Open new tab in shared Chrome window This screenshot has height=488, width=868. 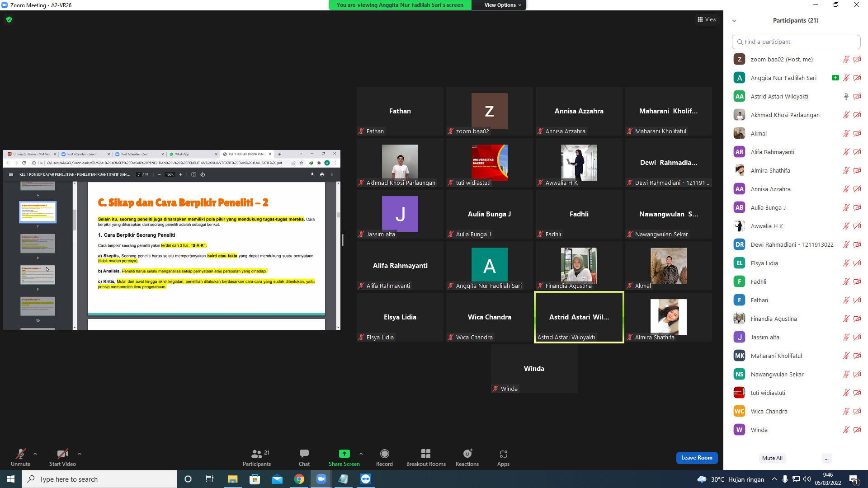pyautogui.click(x=279, y=154)
